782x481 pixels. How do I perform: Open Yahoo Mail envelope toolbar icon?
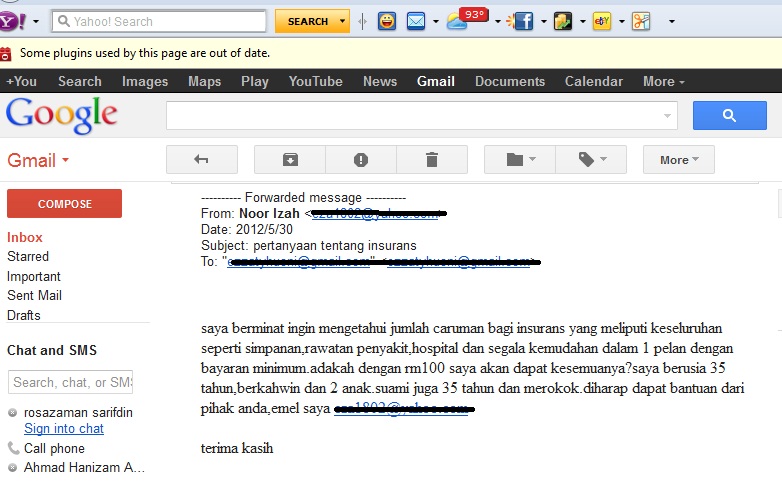point(416,21)
